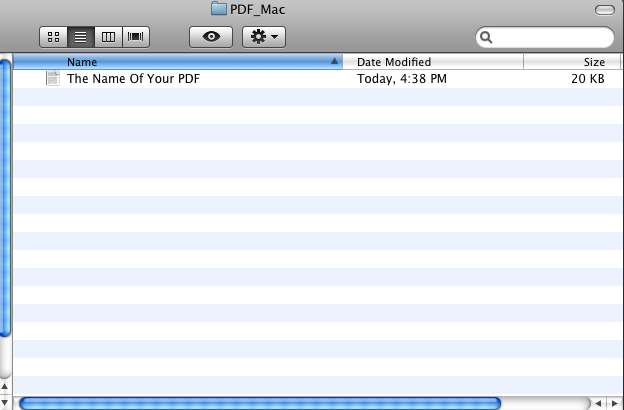
Task: Sort by Date Modified column
Action: 433,62
